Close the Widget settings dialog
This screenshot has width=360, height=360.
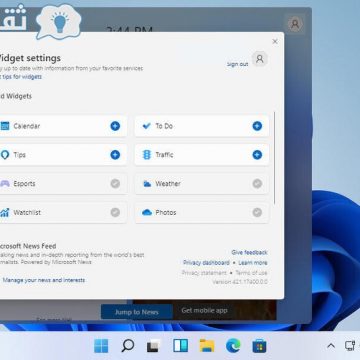pos(275,41)
